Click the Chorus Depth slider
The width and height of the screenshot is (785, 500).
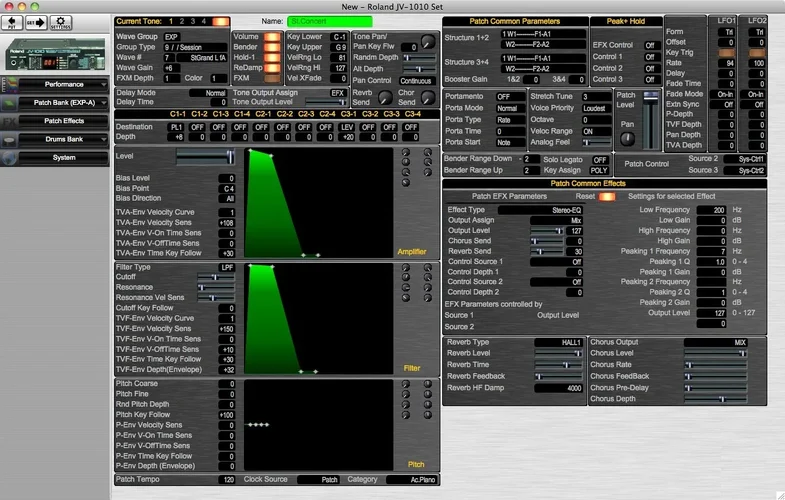point(716,399)
